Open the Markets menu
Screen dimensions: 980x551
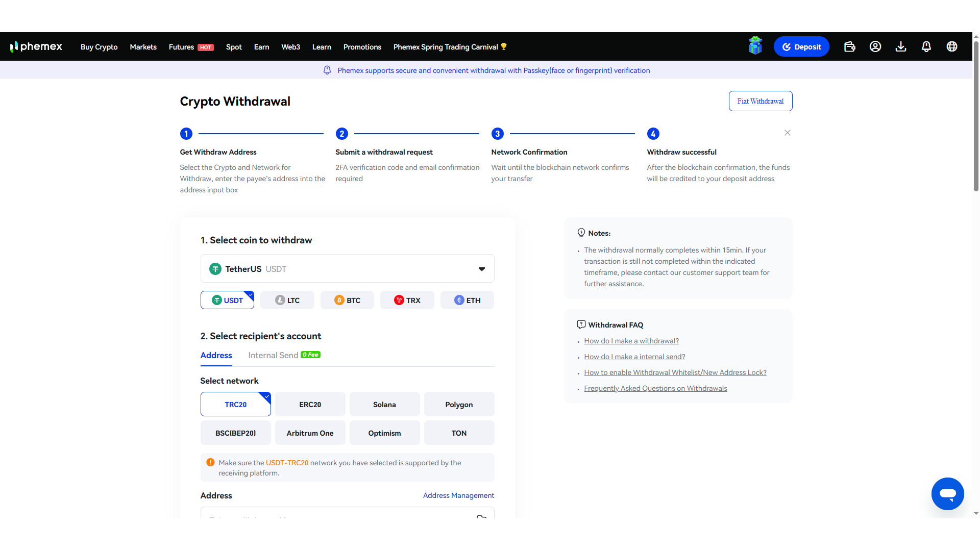pos(143,46)
